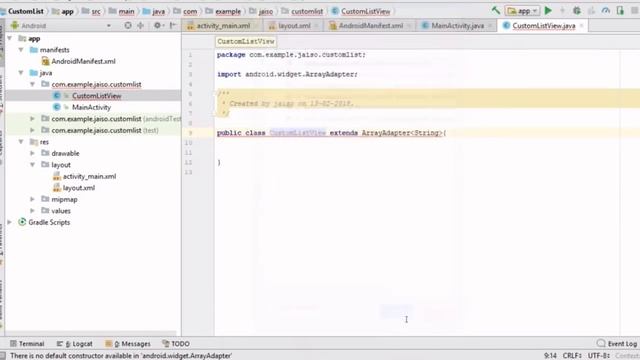The width and height of the screenshot is (640, 360).
Task: Collapse the com.example.jaiso.customlist package
Action: [32, 84]
